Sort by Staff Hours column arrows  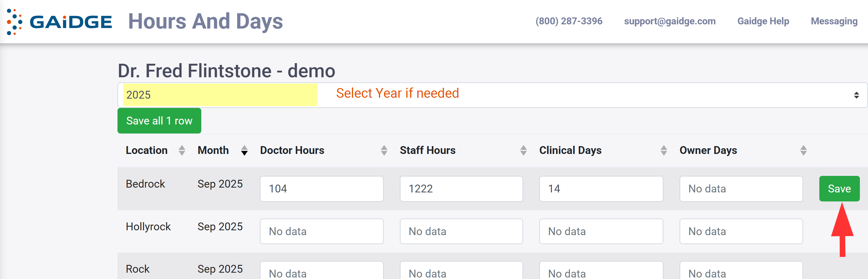click(523, 150)
